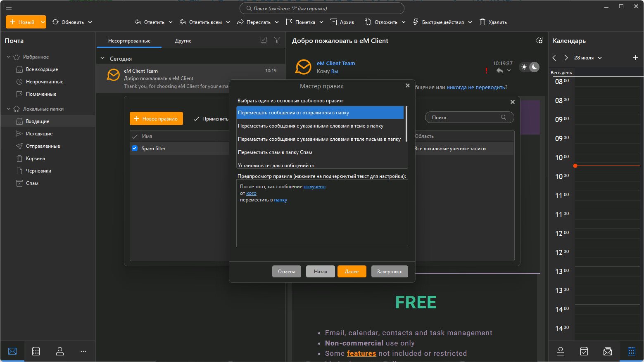
Task: Click the Далее button in the wizard
Action: (x=352, y=271)
